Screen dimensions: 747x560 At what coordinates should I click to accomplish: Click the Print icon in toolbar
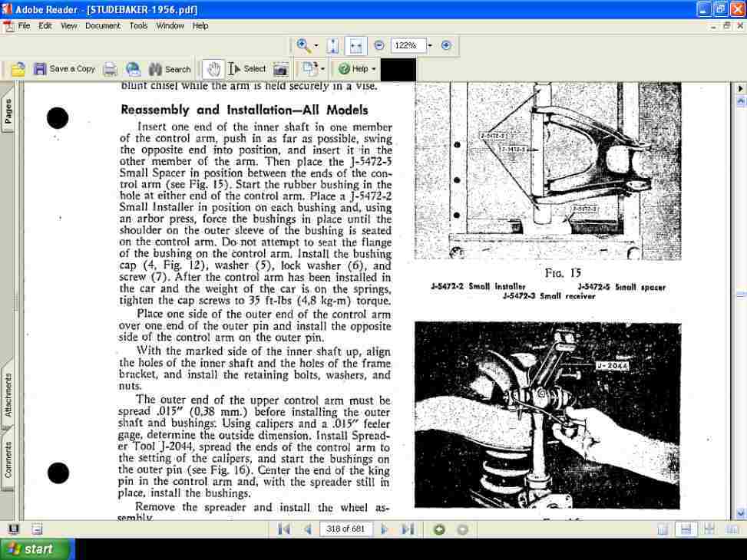110,70
